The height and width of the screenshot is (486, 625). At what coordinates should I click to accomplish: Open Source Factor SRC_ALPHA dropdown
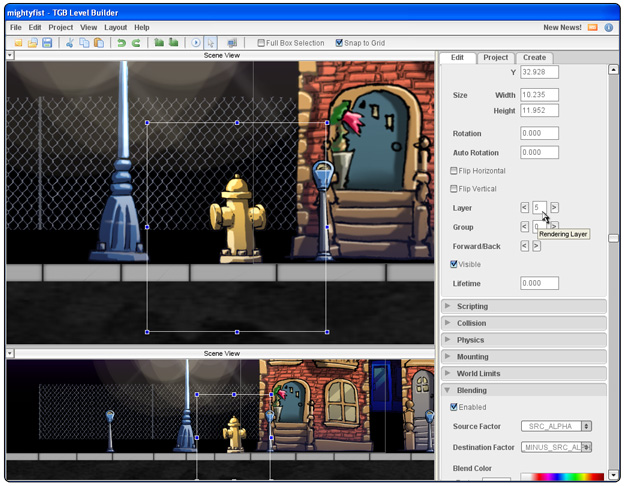pyautogui.click(x=556, y=426)
